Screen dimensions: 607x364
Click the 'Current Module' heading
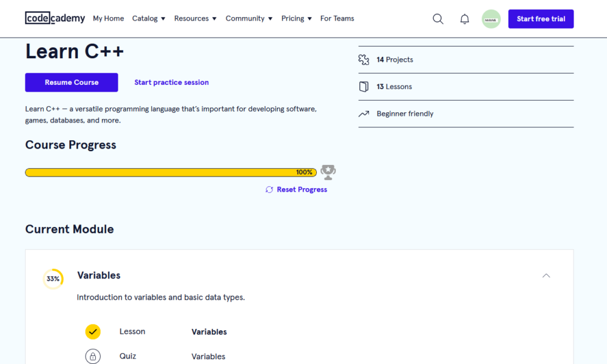pos(69,229)
